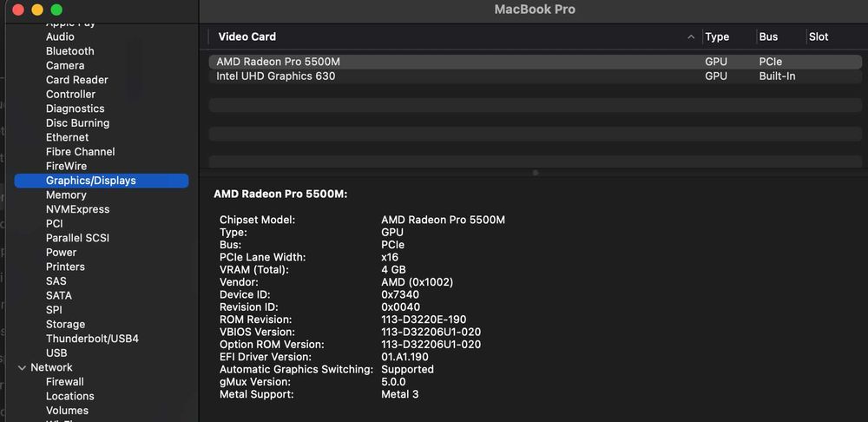Screen dimensions: 868x422
Task: Select Audio in the sidebar
Action: pyautogui.click(x=60, y=36)
